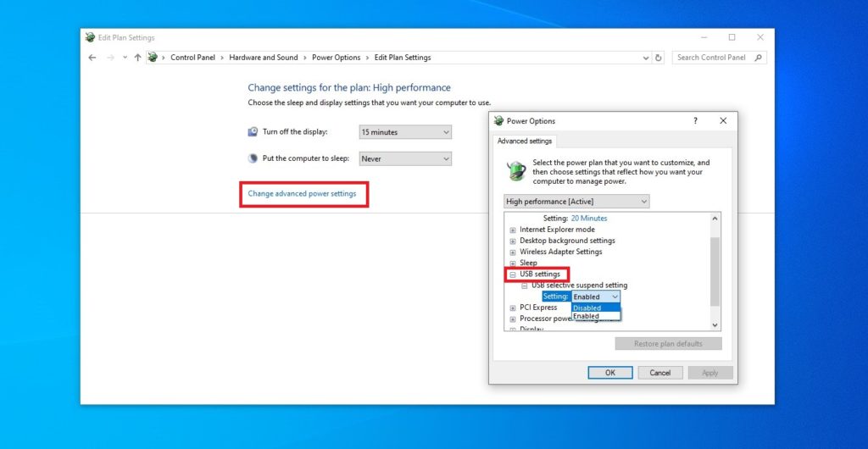Image resolution: width=868 pixels, height=449 pixels.
Task: Click the search magnifier icon
Action: point(759,58)
